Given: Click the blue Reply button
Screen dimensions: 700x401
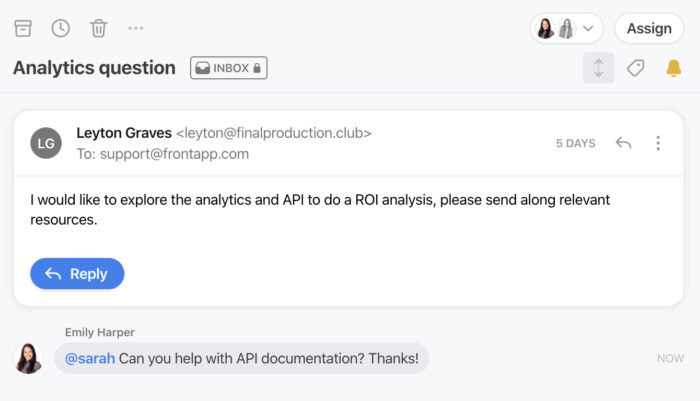Looking at the screenshot, I should pyautogui.click(x=77, y=274).
